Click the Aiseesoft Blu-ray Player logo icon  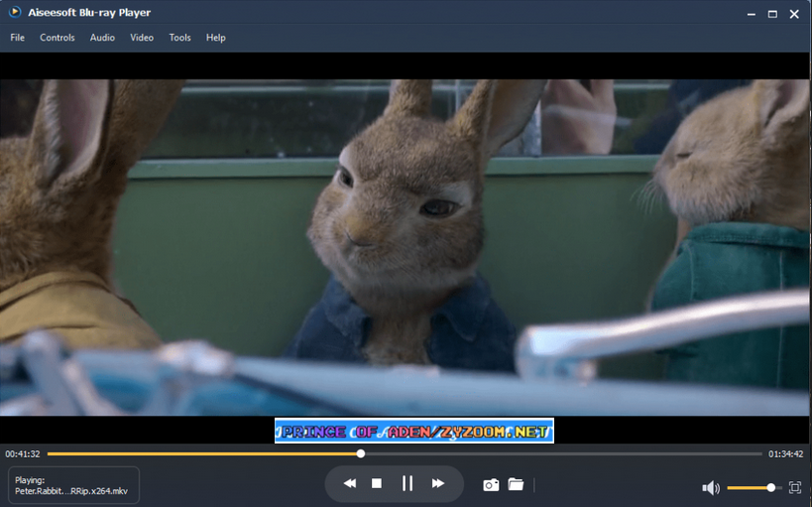[15, 12]
